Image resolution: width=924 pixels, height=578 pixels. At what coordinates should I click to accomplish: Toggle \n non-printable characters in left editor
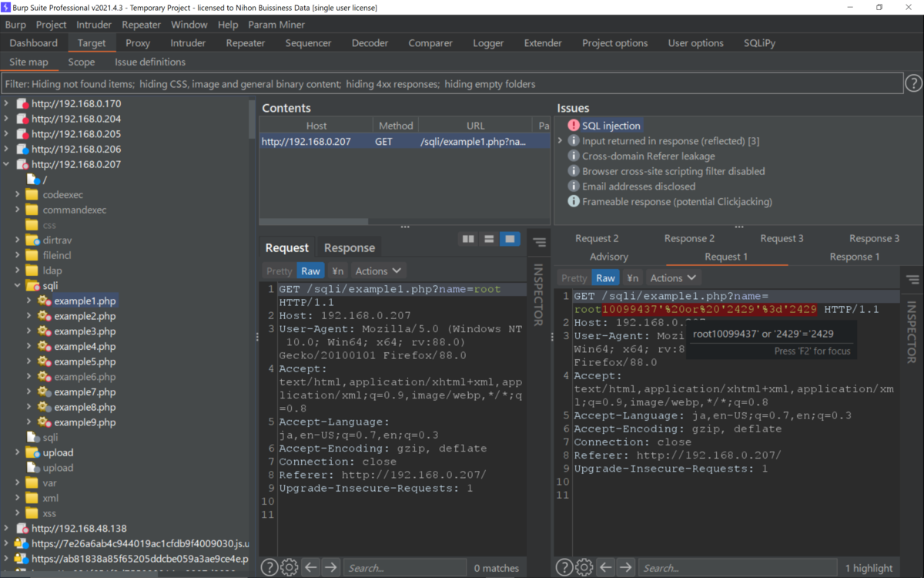pyautogui.click(x=338, y=271)
